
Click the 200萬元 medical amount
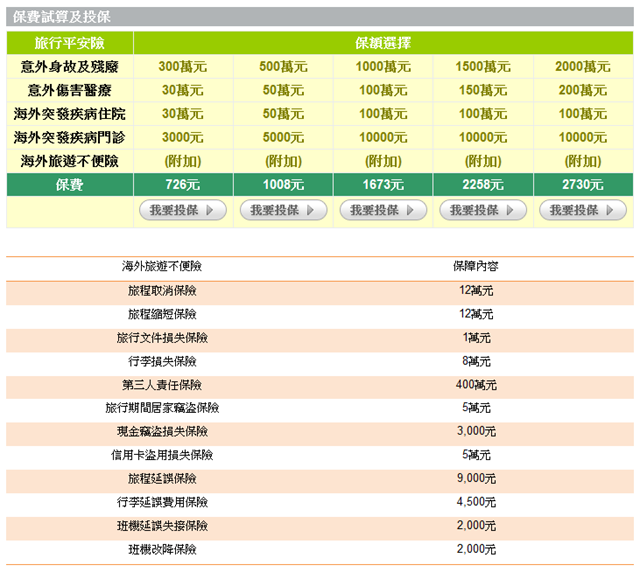pyautogui.click(x=583, y=90)
